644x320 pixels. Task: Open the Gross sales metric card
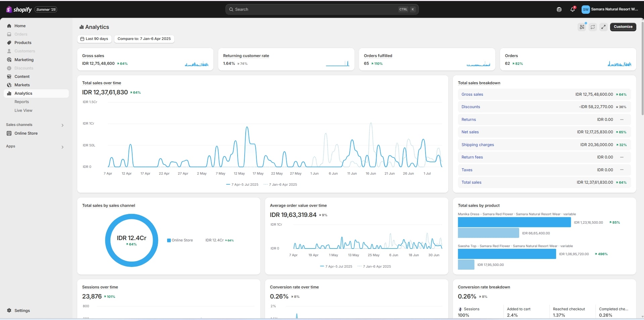pos(145,59)
